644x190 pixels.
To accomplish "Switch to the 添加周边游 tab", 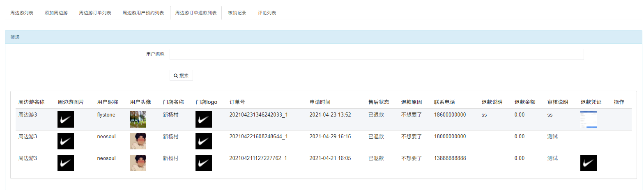I will [56, 13].
